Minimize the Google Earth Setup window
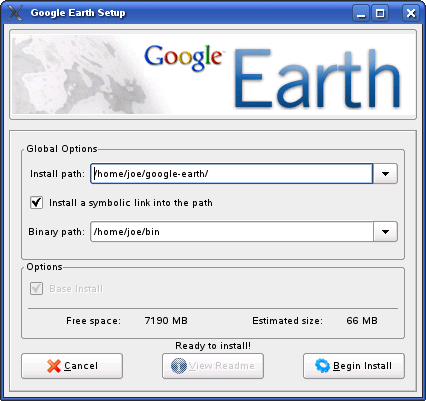 tap(361, 13)
